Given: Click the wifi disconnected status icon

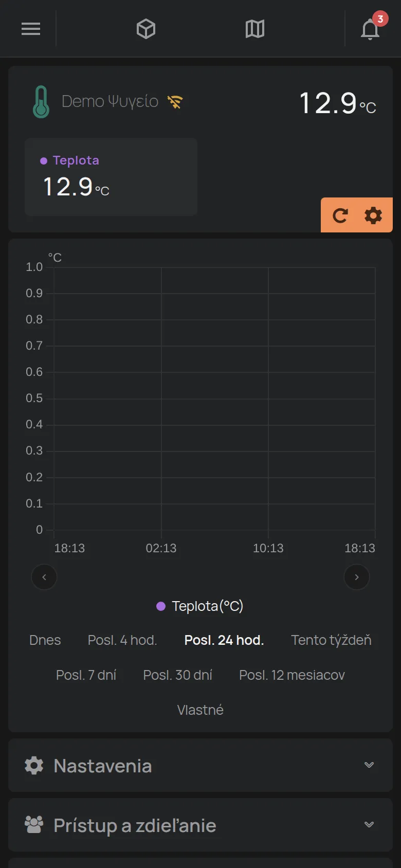Looking at the screenshot, I should point(175,102).
